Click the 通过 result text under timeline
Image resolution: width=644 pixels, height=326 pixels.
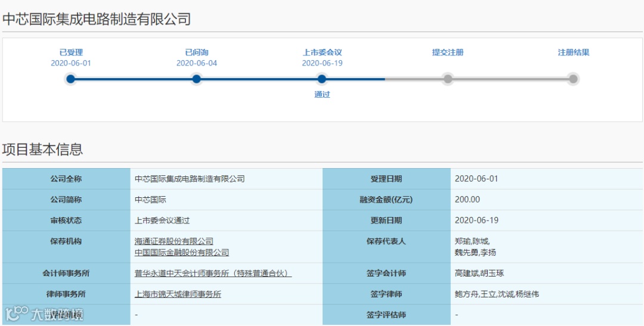(x=323, y=94)
